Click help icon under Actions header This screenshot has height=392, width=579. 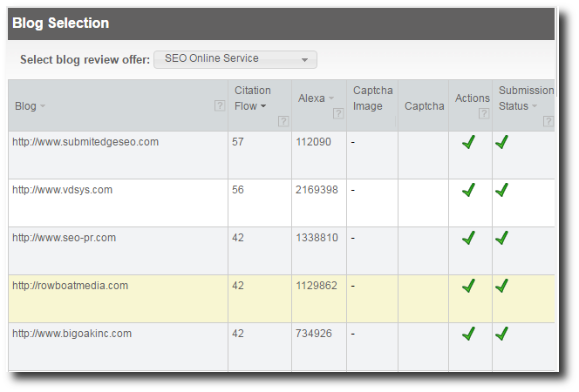point(484,113)
